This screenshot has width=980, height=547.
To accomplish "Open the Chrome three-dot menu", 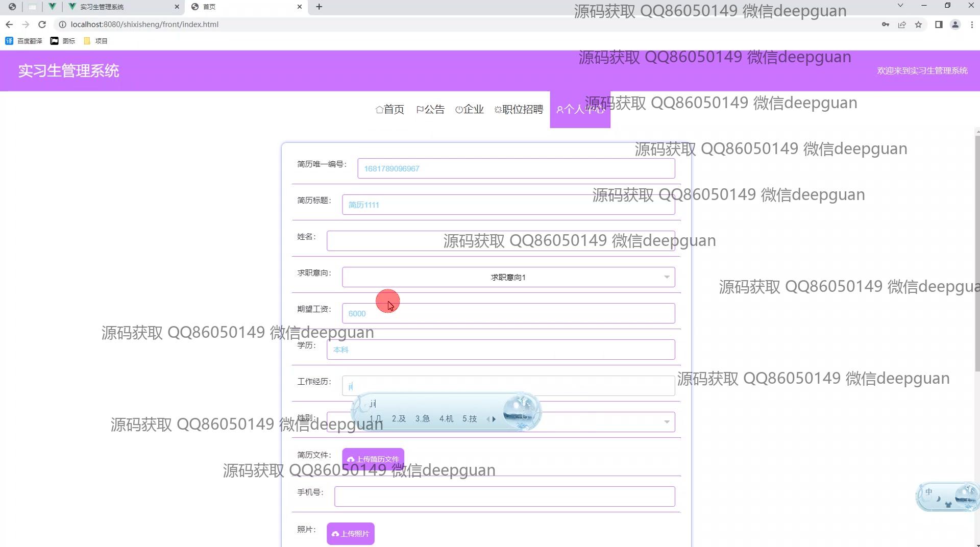I will point(972,24).
